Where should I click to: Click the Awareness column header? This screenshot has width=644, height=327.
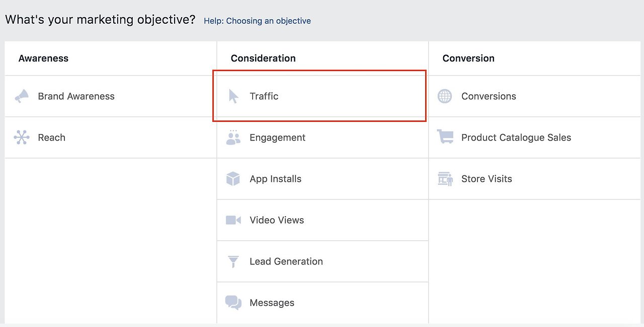43,58
